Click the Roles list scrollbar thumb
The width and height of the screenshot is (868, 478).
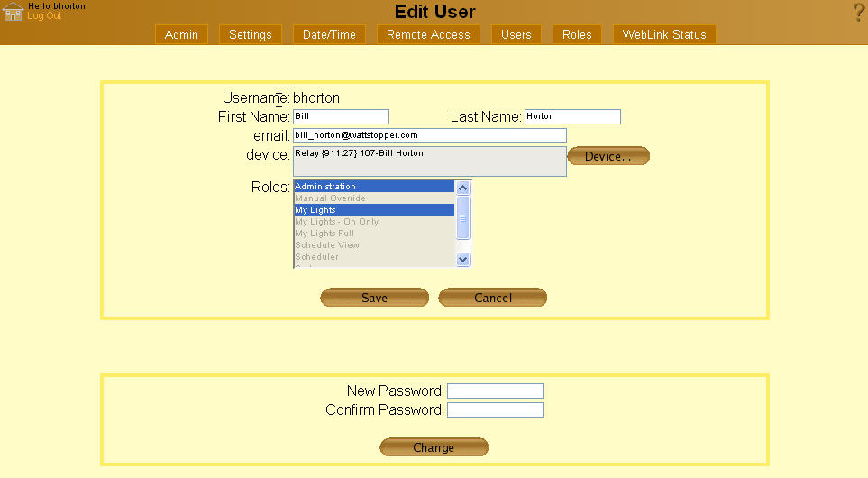pos(462,217)
